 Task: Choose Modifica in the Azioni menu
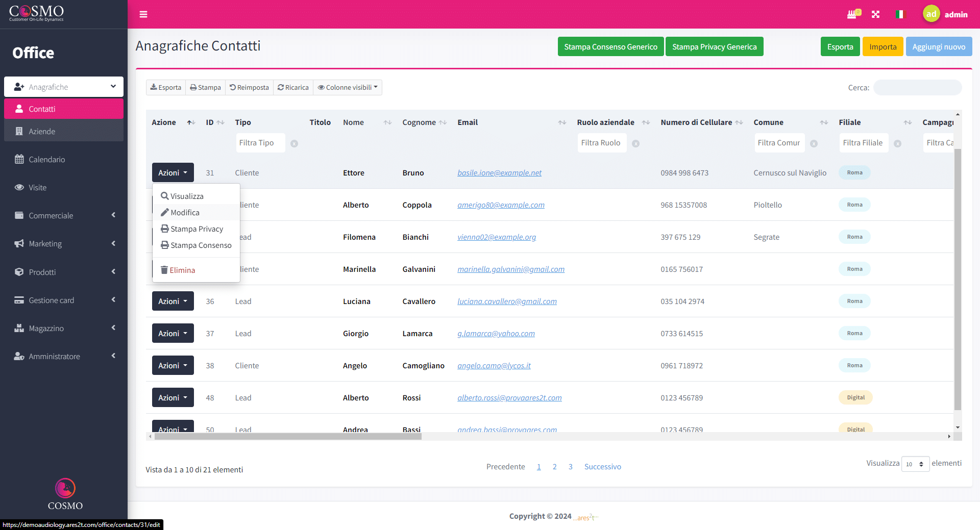pos(196,212)
